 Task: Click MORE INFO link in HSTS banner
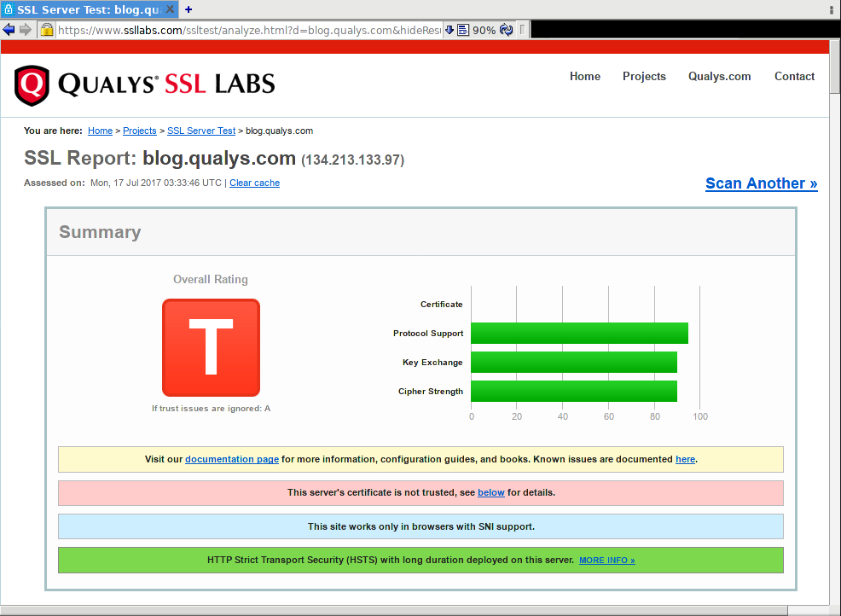[x=607, y=561]
